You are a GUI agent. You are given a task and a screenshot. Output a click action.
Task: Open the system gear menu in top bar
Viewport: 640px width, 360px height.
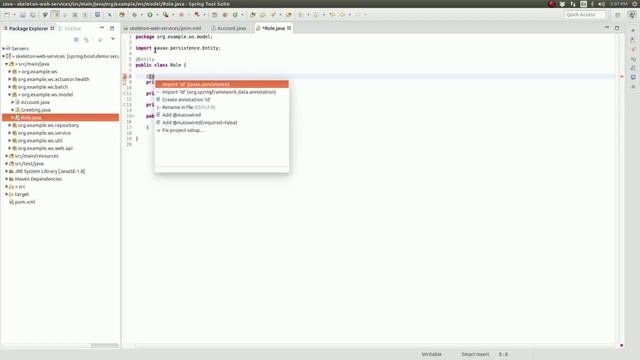click(x=635, y=4)
